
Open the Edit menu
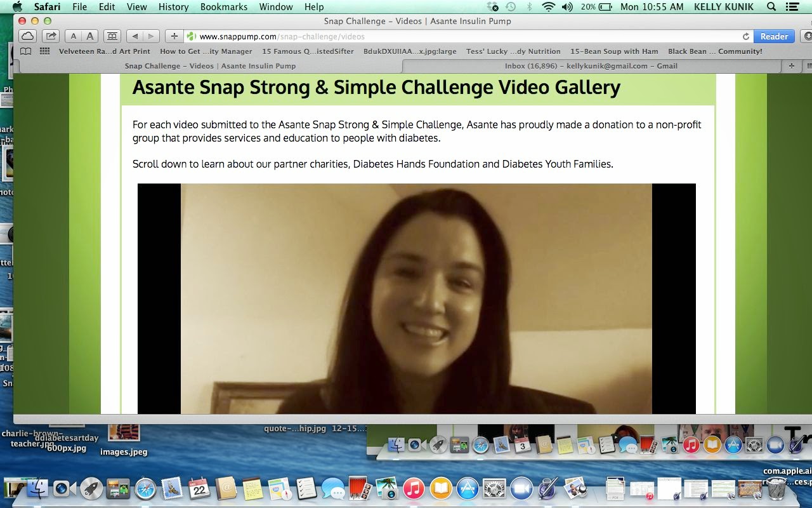pyautogui.click(x=107, y=7)
